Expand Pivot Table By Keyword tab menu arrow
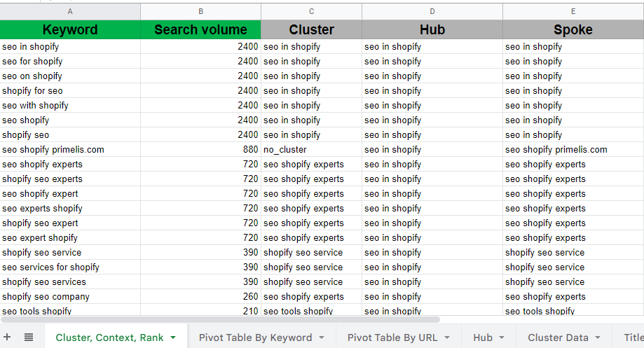 click(321, 337)
